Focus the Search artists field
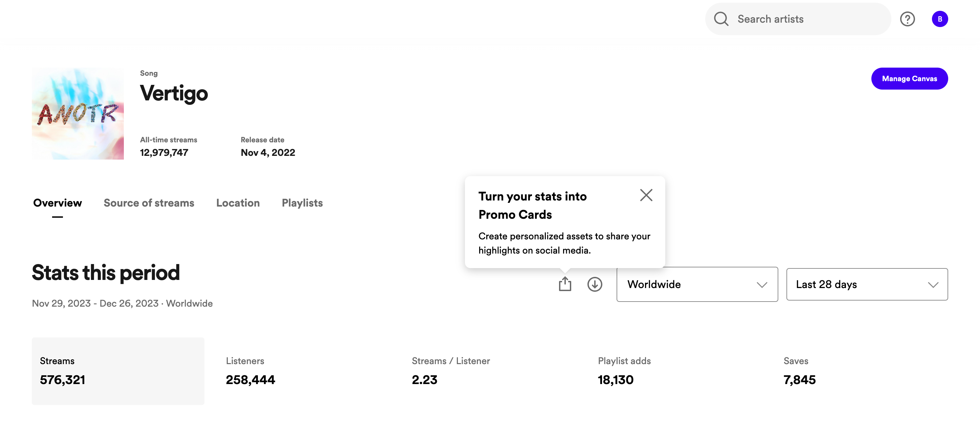Image resolution: width=980 pixels, height=428 pixels. [798, 19]
